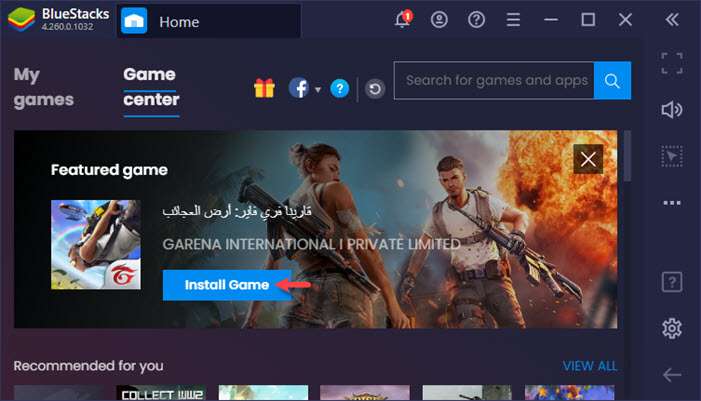This screenshot has width=701, height=401.
Task: Click the refresh circular arrow icon
Action: (x=375, y=89)
